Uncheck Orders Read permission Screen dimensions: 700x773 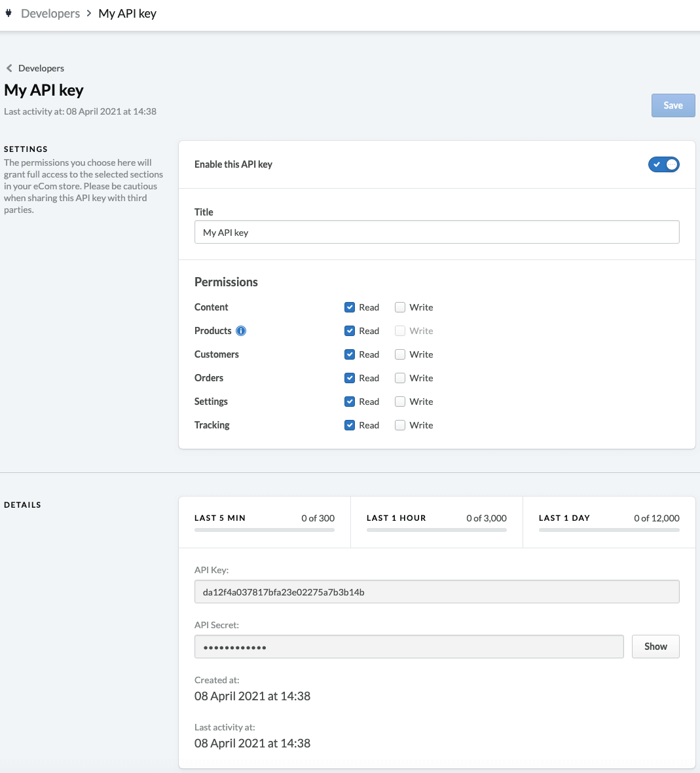pos(349,378)
